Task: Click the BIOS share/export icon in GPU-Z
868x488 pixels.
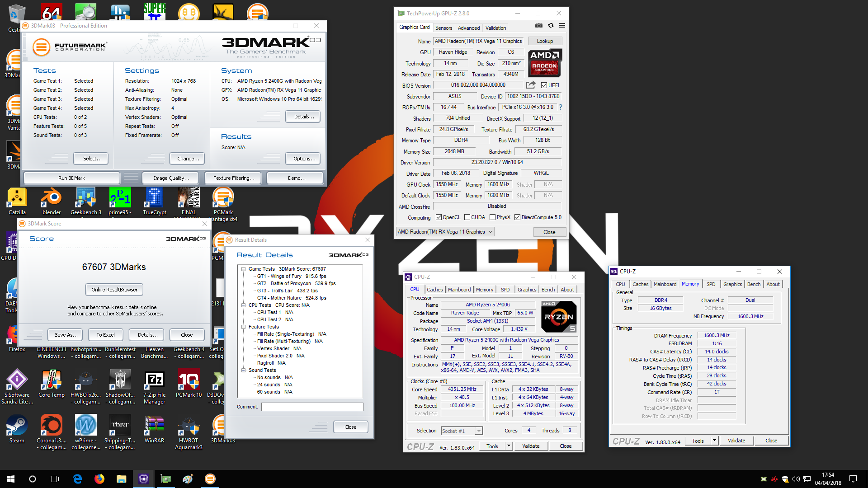Action: [x=531, y=85]
